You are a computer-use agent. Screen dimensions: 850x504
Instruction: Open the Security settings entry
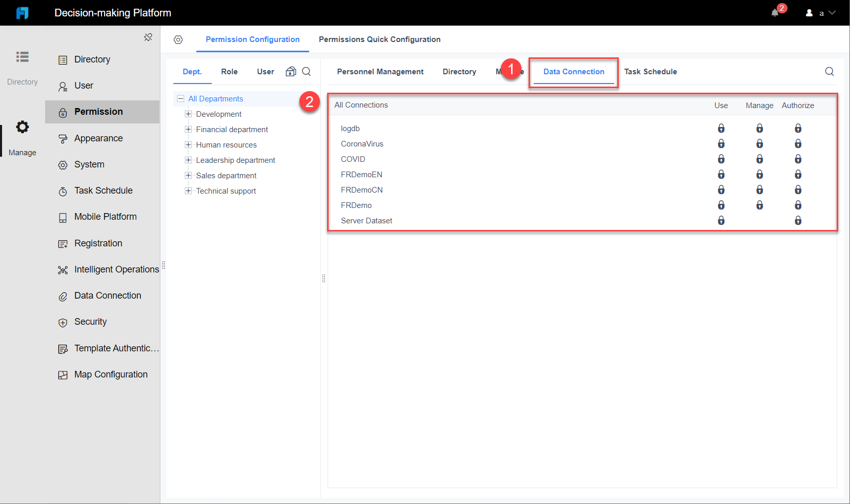click(x=90, y=322)
